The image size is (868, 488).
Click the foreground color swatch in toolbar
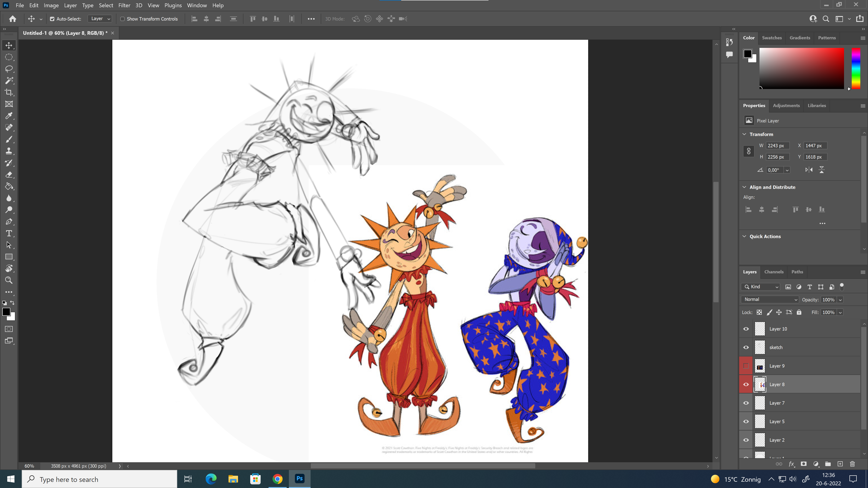[x=6, y=312]
